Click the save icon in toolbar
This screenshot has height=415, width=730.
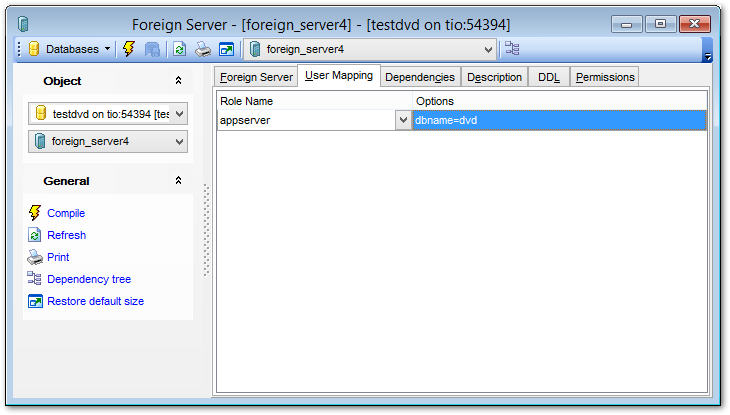pyautogui.click(x=153, y=48)
